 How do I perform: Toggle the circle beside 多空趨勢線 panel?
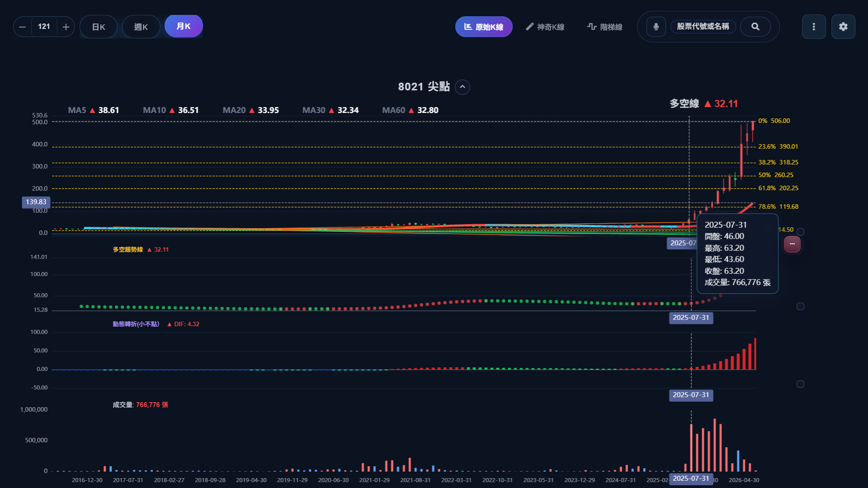[800, 306]
